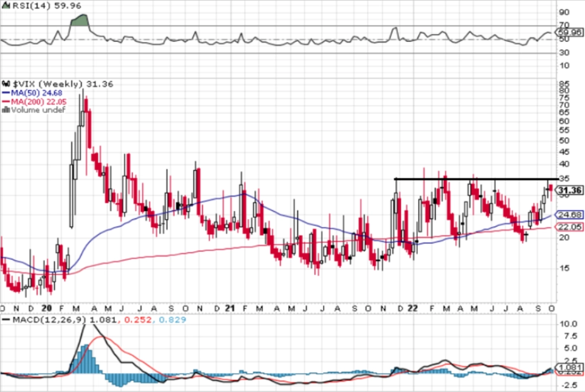Click the 59.96 RSI value tag

pos(569,32)
